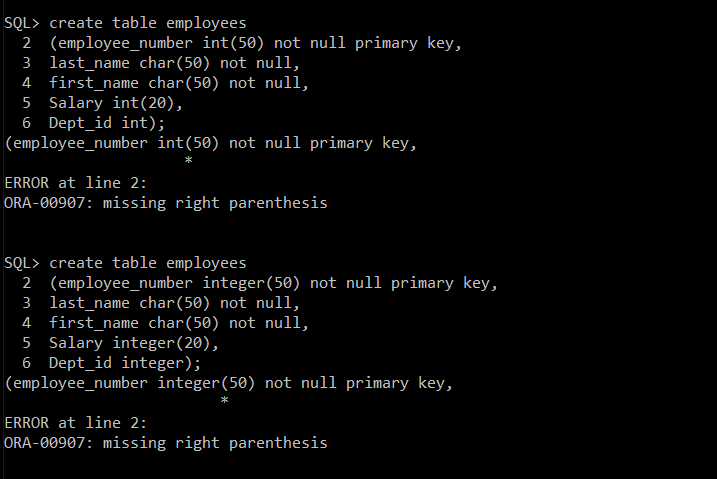The height and width of the screenshot is (479, 717).
Task: Click the asterisk error marker under "integer(50)"
Action: click(x=224, y=401)
